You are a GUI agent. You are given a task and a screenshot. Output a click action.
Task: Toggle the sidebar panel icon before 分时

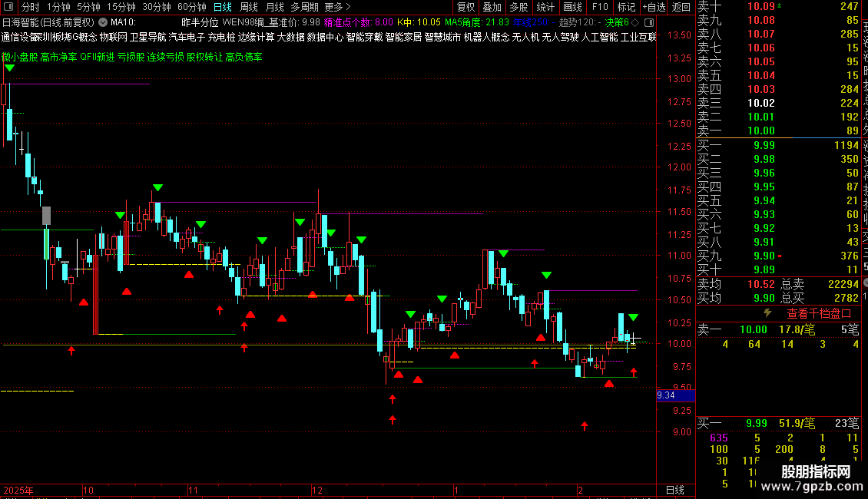(x=8, y=7)
